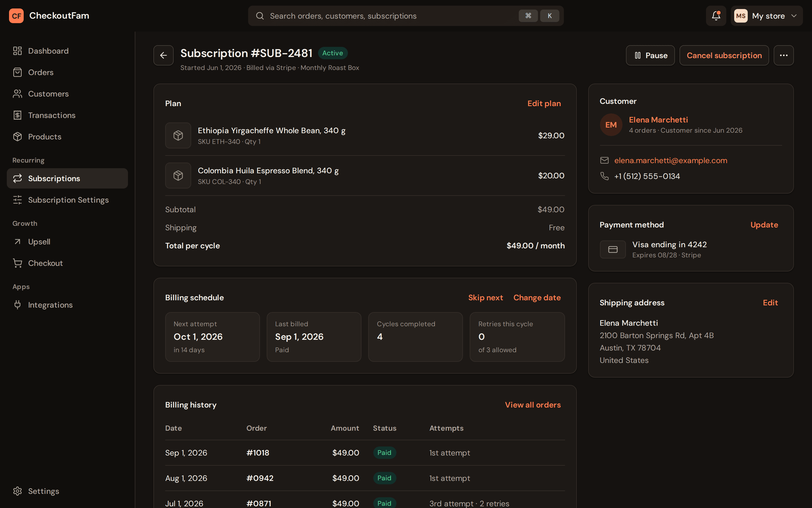
Task: Click the Visa credit card icon
Action: click(x=613, y=250)
